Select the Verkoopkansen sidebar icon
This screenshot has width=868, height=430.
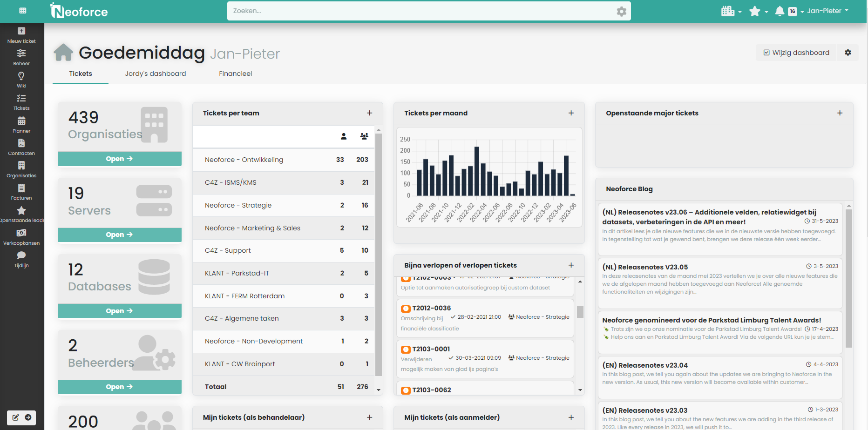(21, 233)
